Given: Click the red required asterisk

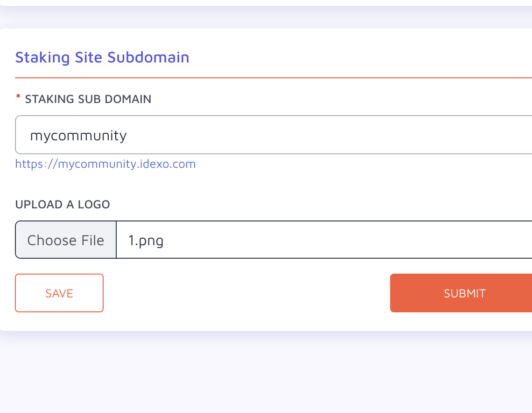Looking at the screenshot, I should (18, 97).
